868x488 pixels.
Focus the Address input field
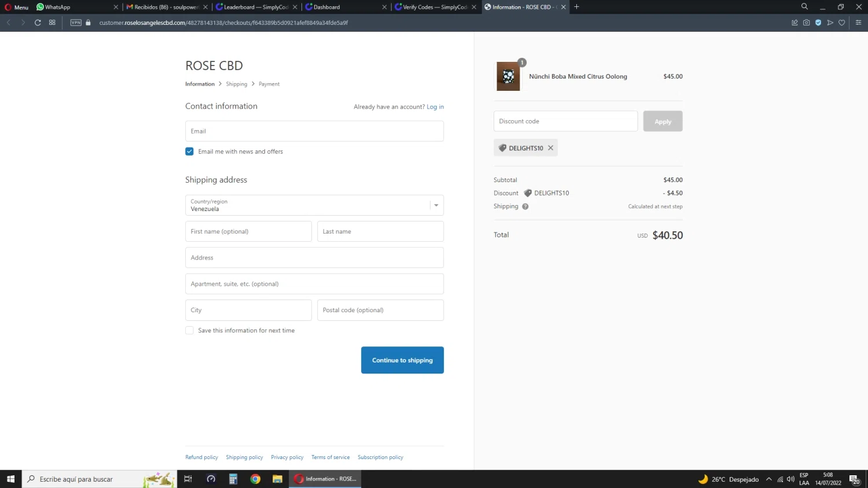click(x=314, y=258)
